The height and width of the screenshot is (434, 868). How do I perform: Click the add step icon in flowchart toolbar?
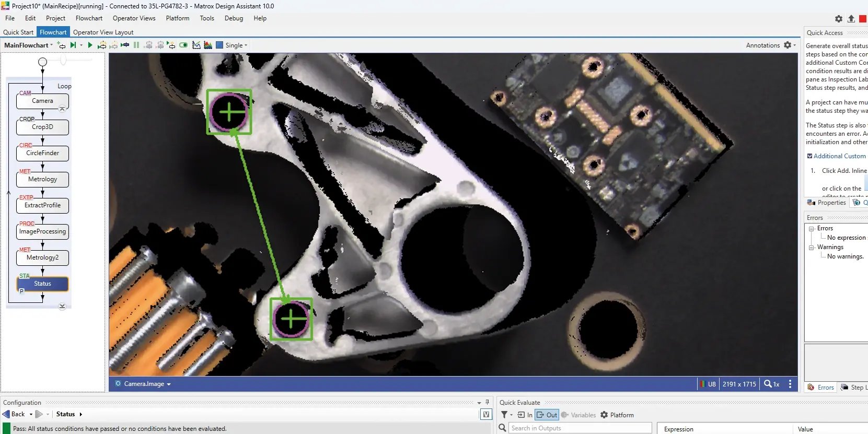point(61,45)
